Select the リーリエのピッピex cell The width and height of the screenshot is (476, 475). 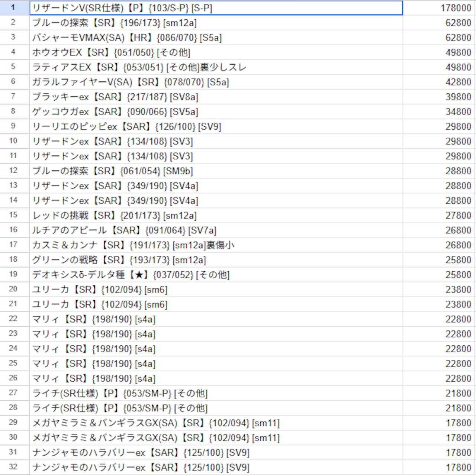[216, 126]
